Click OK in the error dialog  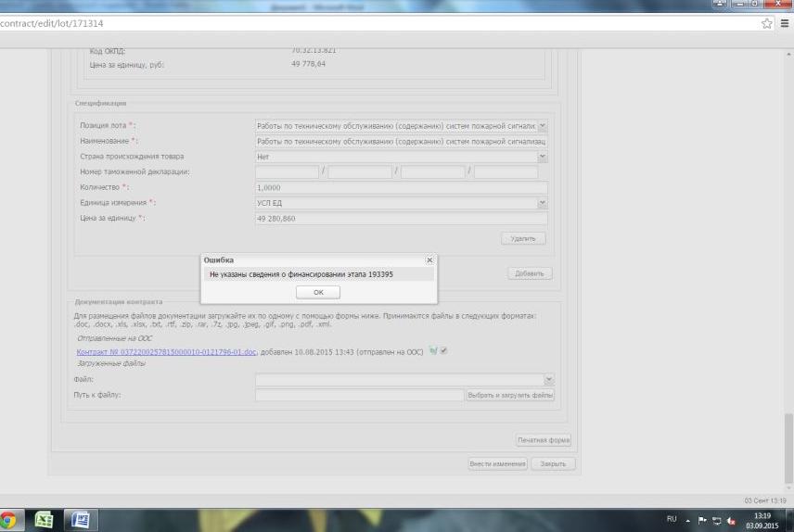click(x=318, y=292)
